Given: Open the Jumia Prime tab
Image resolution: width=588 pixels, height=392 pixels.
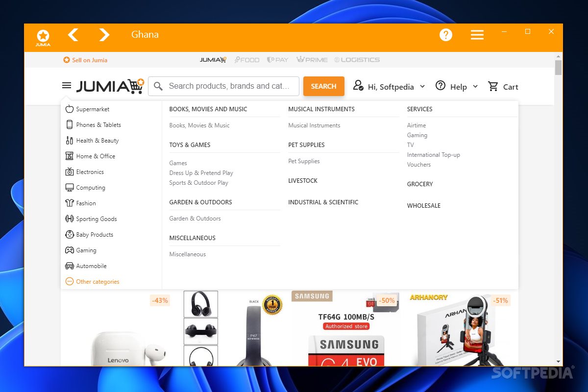Looking at the screenshot, I should (x=312, y=60).
